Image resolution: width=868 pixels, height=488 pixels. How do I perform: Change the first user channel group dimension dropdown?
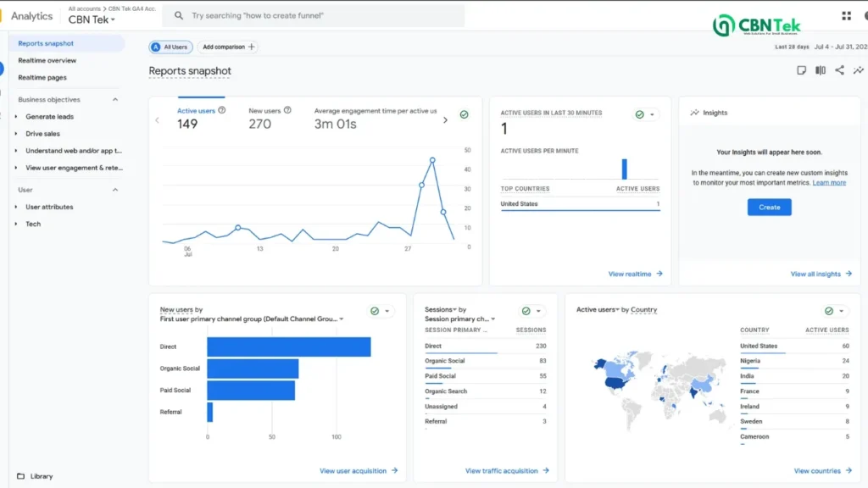252,319
